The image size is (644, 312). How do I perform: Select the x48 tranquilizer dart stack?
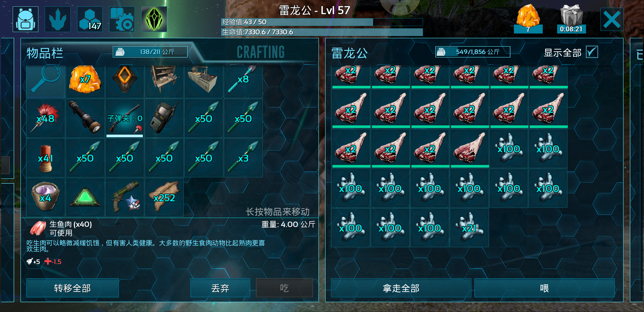(x=46, y=118)
